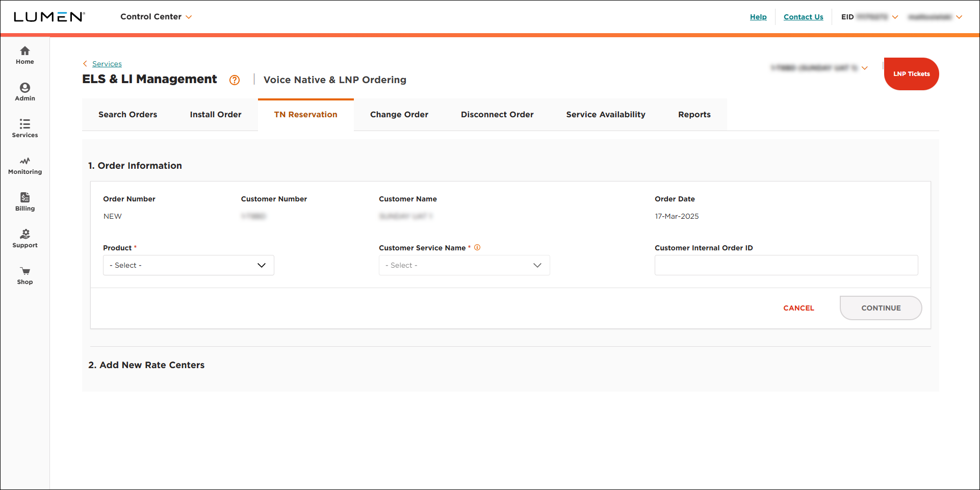
Task: Open the Customer Service Name dropdown
Action: [x=464, y=265]
